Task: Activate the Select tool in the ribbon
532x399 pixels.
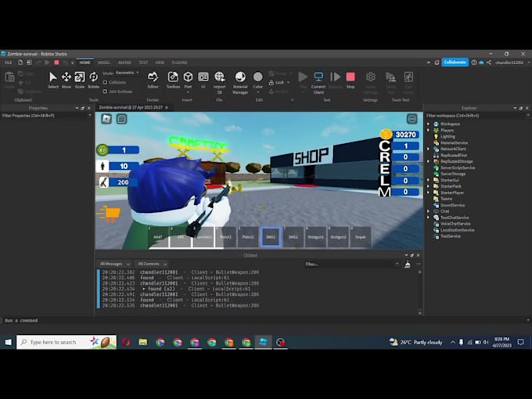Action: point(53,80)
